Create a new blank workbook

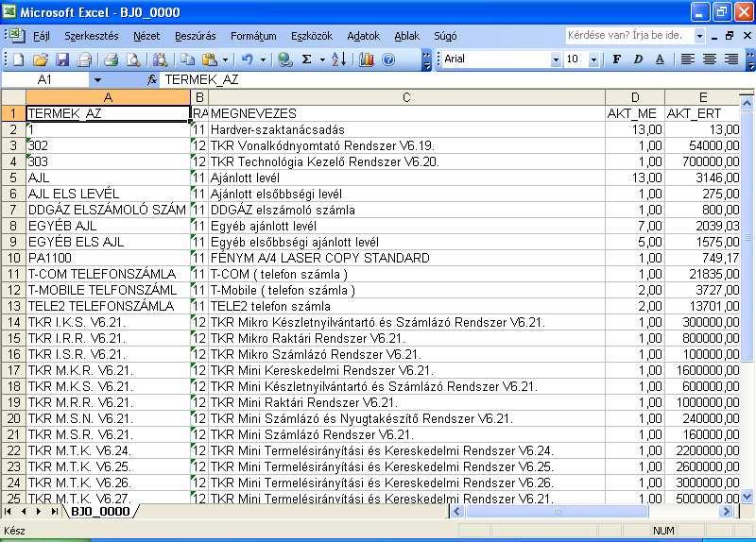click(18, 59)
